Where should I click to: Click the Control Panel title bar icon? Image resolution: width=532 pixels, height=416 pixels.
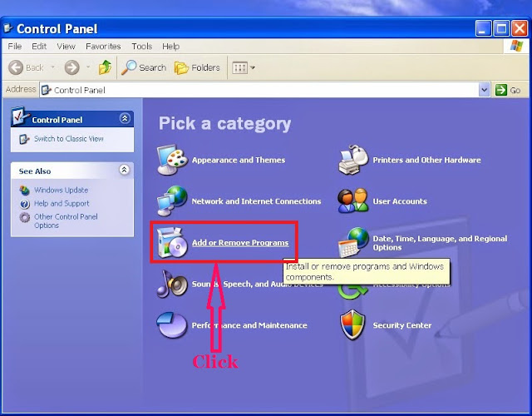(x=8, y=28)
